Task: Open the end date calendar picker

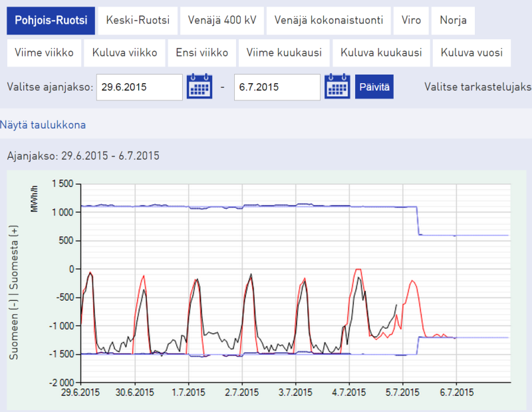Action: (x=337, y=87)
